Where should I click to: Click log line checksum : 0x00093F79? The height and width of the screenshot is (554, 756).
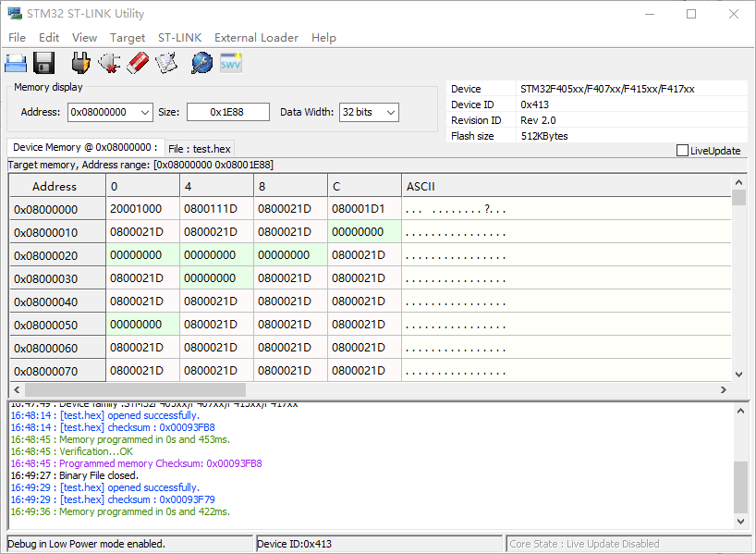[x=113, y=499]
